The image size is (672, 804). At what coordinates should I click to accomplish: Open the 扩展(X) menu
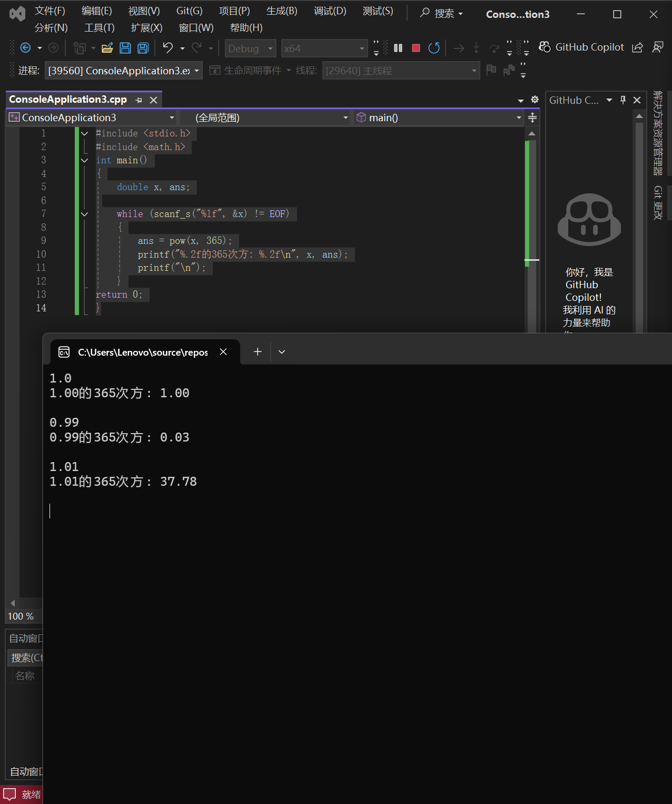coord(146,28)
